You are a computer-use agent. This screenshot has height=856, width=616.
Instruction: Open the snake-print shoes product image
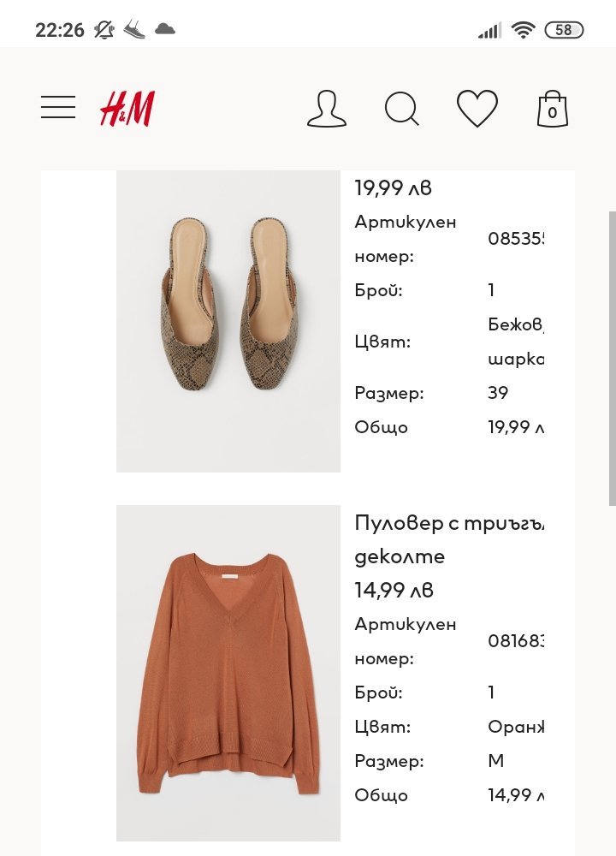click(x=228, y=321)
